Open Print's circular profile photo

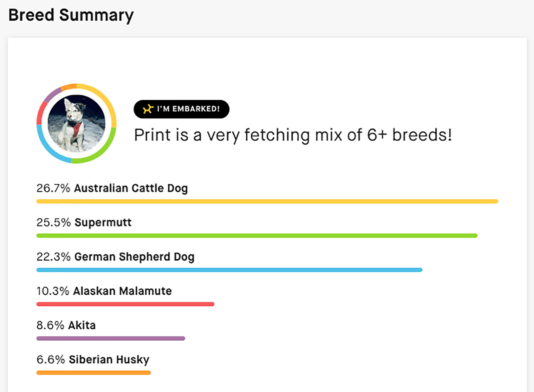[x=76, y=123]
